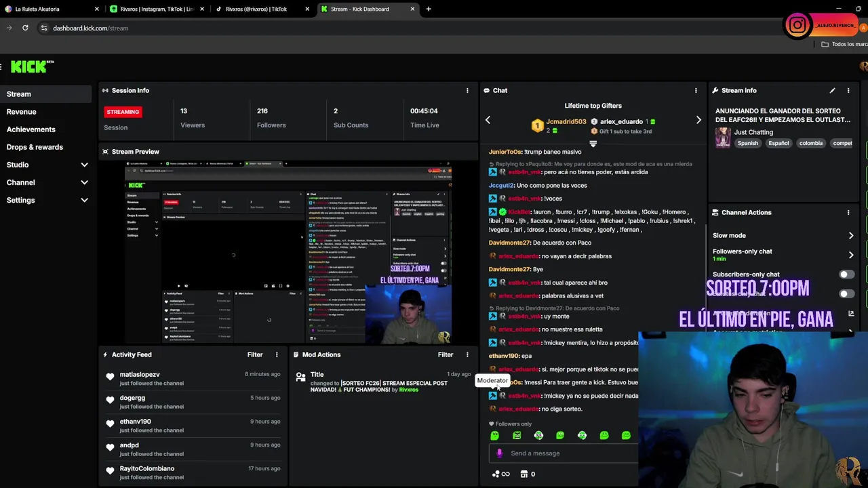
Task: Open a new browser tab
Action: coord(429,9)
